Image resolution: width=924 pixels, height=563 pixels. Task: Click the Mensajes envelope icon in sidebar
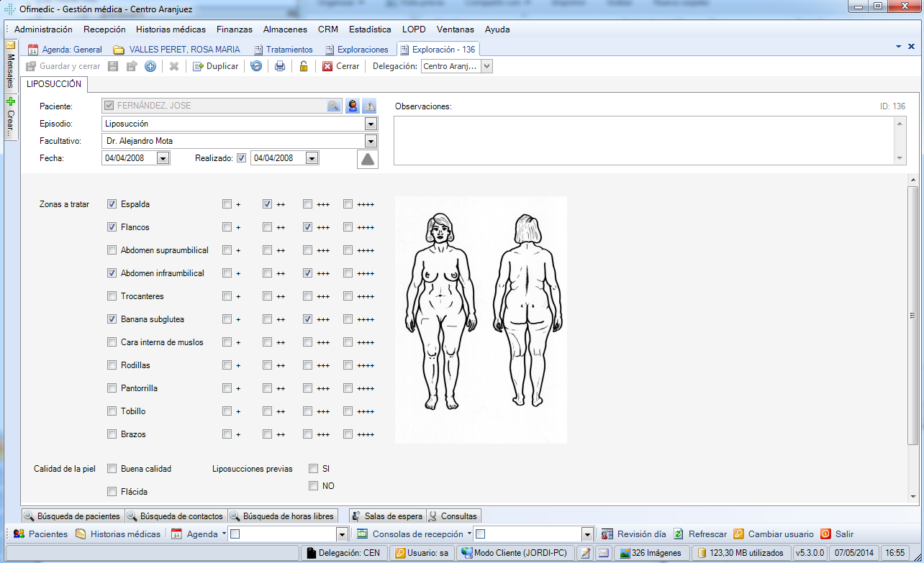coord(10,45)
